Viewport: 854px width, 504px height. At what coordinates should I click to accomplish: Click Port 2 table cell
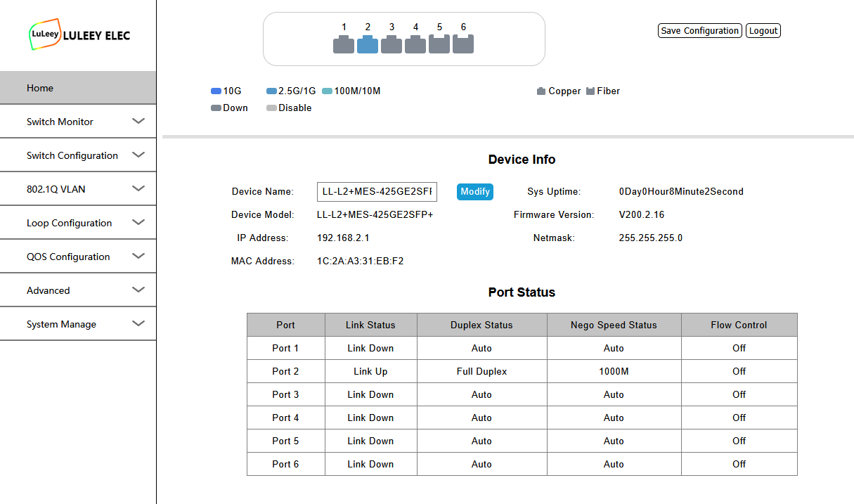pos(286,371)
